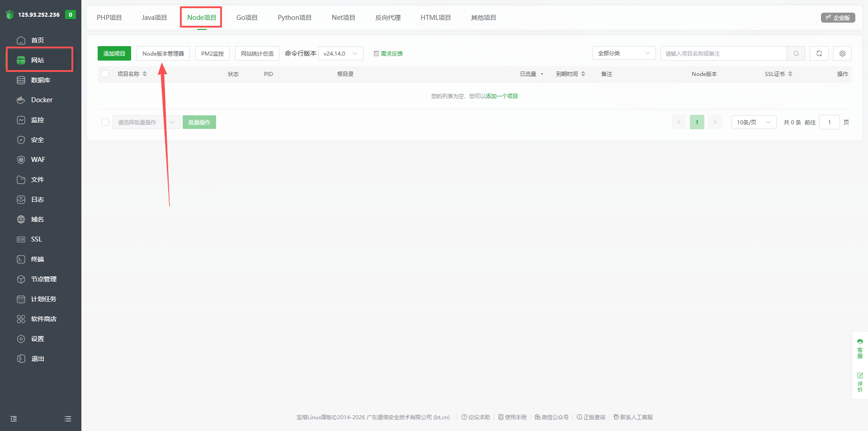Open the 全部分类 category dropdown
This screenshot has height=431, width=868.
[624, 53]
